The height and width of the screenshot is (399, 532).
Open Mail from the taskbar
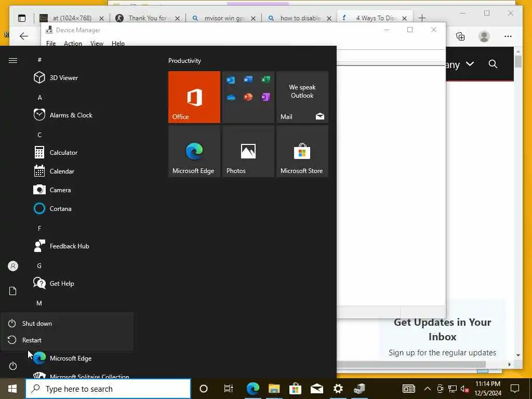316,389
